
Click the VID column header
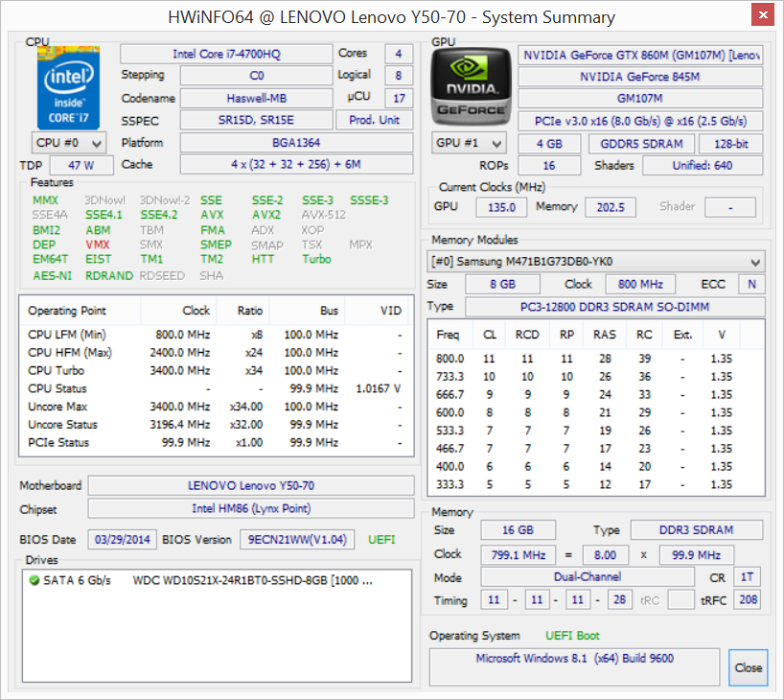[x=376, y=311]
